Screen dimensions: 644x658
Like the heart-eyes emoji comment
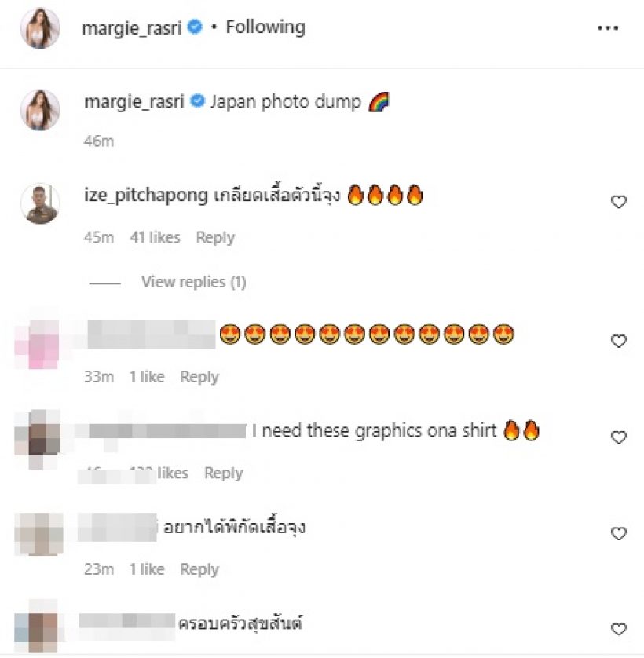[618, 341]
